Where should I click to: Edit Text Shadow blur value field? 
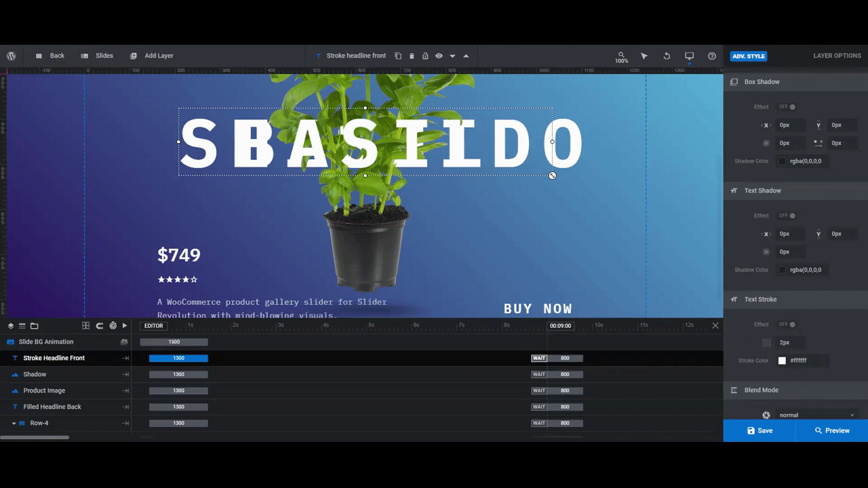[x=791, y=251]
